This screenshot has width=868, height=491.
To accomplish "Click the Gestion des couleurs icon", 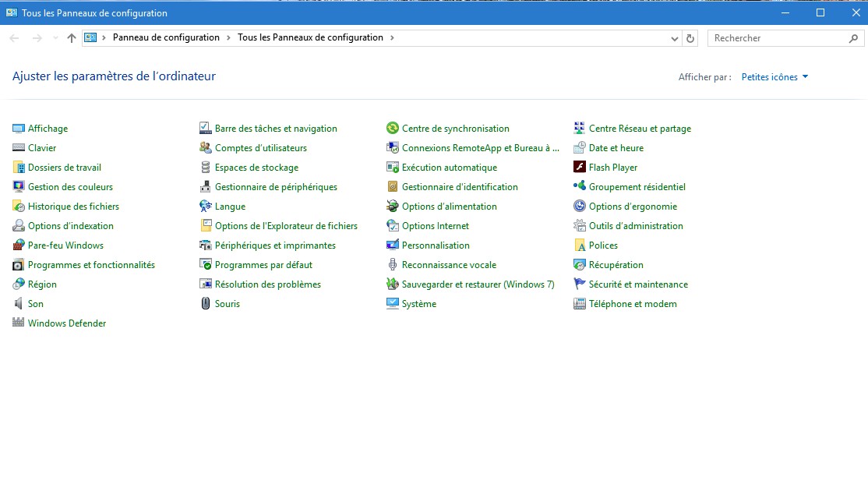I will (18, 186).
